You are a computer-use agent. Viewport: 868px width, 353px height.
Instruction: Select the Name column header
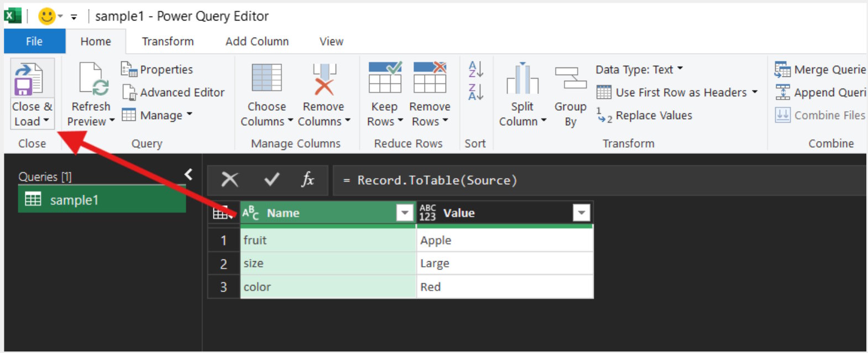coord(328,212)
